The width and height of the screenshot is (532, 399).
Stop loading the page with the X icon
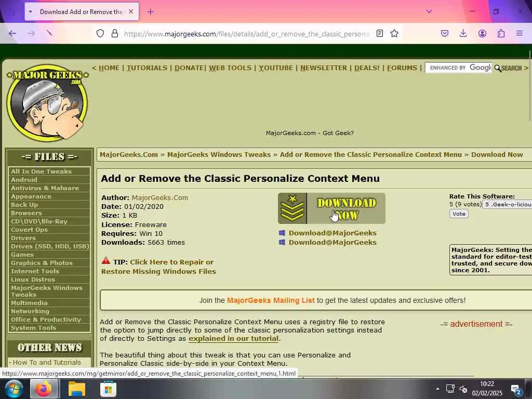[49, 33]
